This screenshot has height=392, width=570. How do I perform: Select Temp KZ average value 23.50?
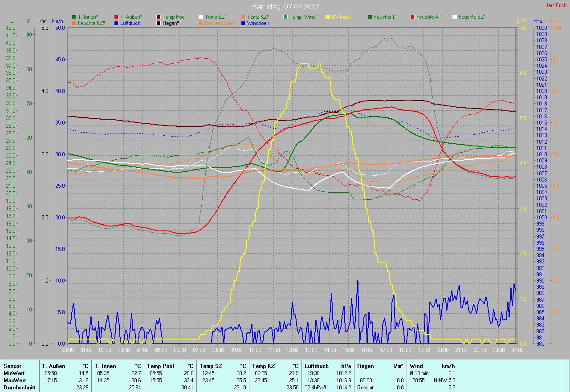[x=293, y=388]
